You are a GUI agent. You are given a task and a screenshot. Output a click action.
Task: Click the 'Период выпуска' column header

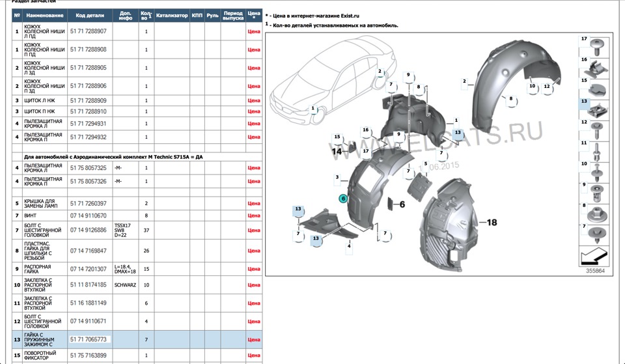(x=233, y=16)
